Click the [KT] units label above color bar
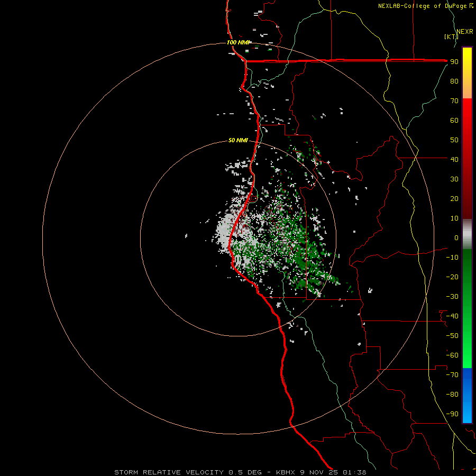 click(451, 36)
